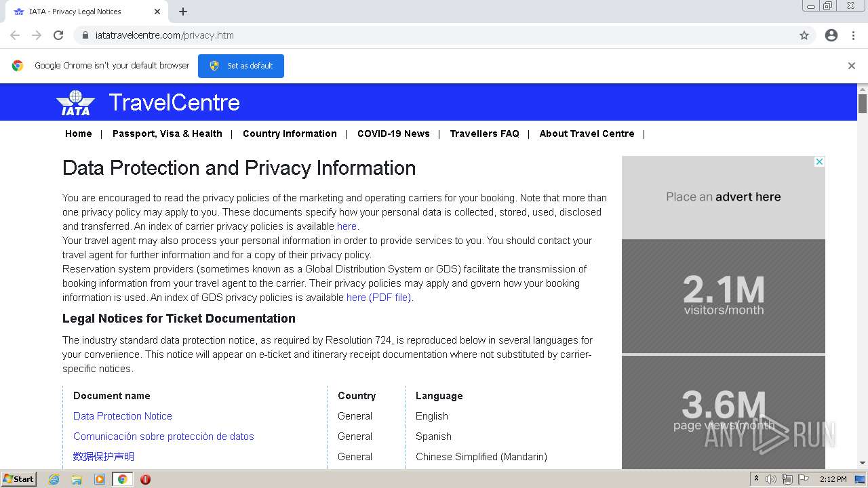Click the page vertical scrollbar thumb
This screenshot has height=488, width=868.
(x=863, y=104)
